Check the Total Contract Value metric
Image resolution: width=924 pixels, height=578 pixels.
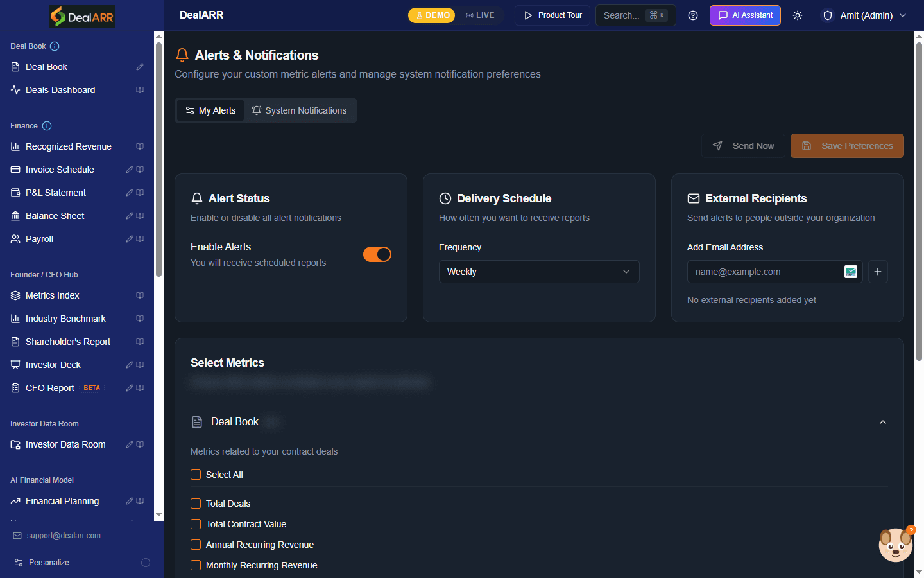(196, 524)
